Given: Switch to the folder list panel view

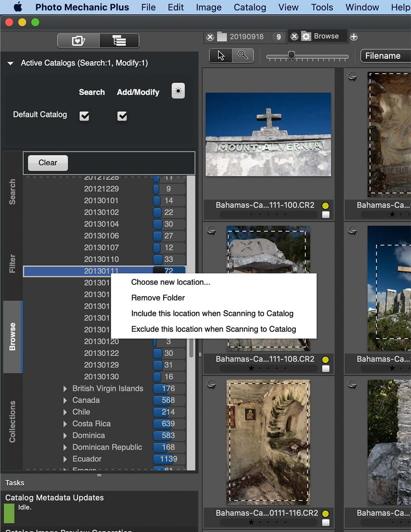Looking at the screenshot, I should [x=119, y=41].
